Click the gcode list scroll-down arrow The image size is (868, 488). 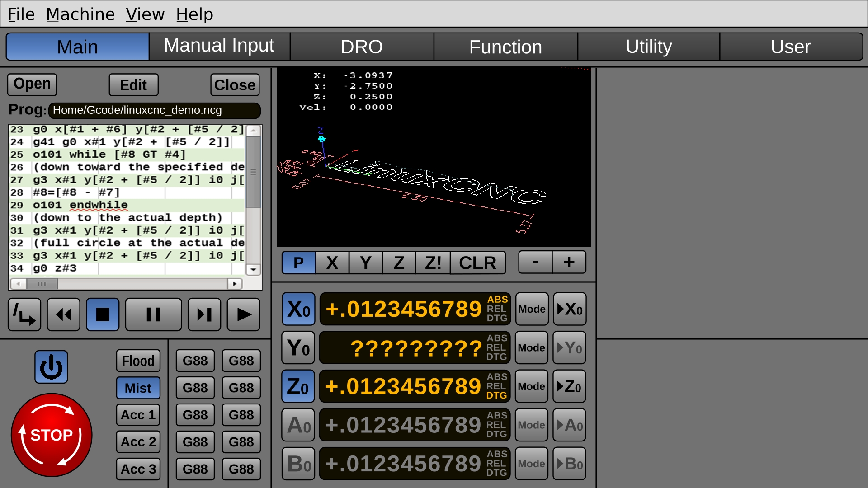(x=253, y=269)
